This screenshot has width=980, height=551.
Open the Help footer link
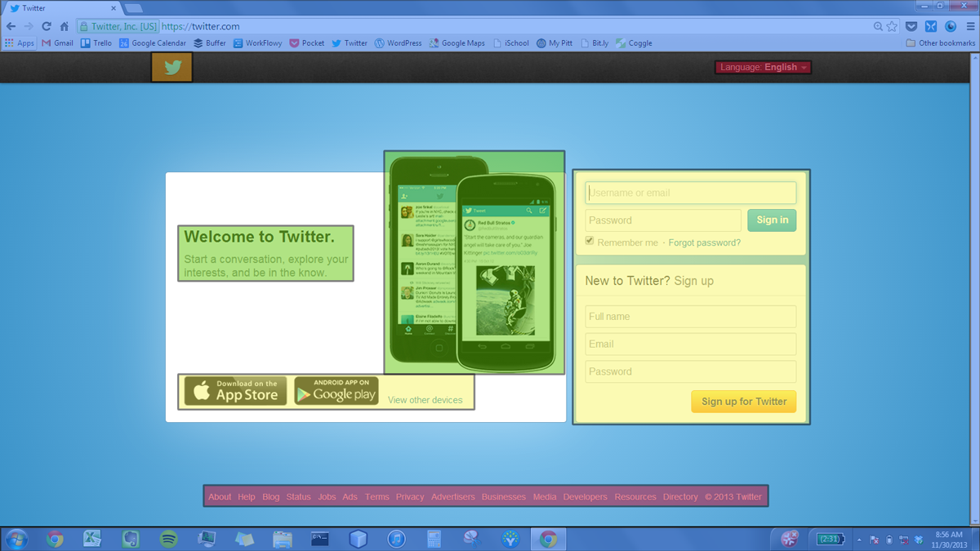[247, 496]
